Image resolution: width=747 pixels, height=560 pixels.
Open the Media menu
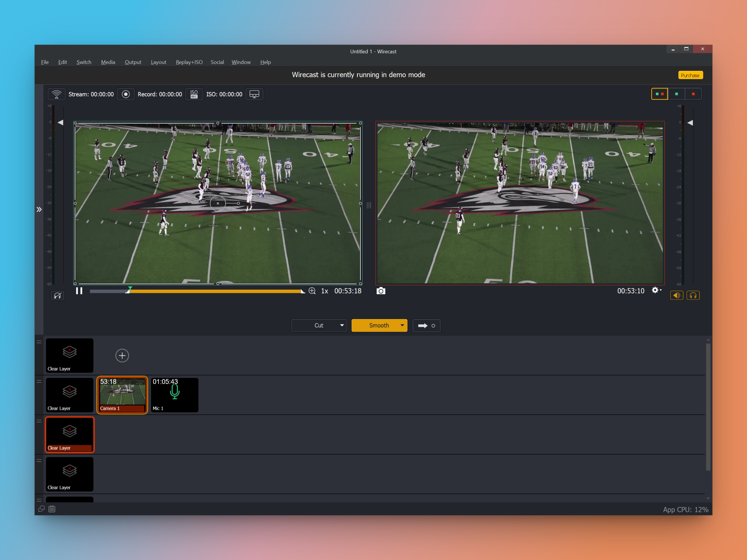[x=108, y=62]
